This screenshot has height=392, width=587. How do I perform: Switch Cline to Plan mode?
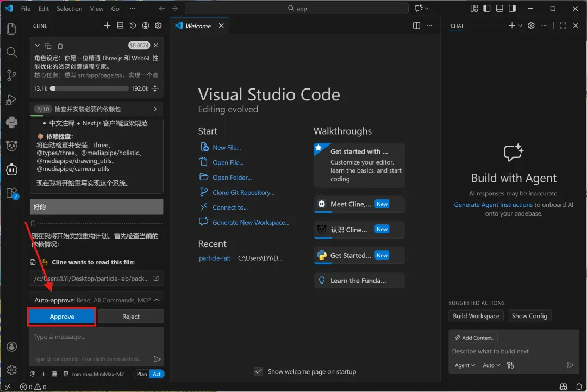[x=142, y=374]
